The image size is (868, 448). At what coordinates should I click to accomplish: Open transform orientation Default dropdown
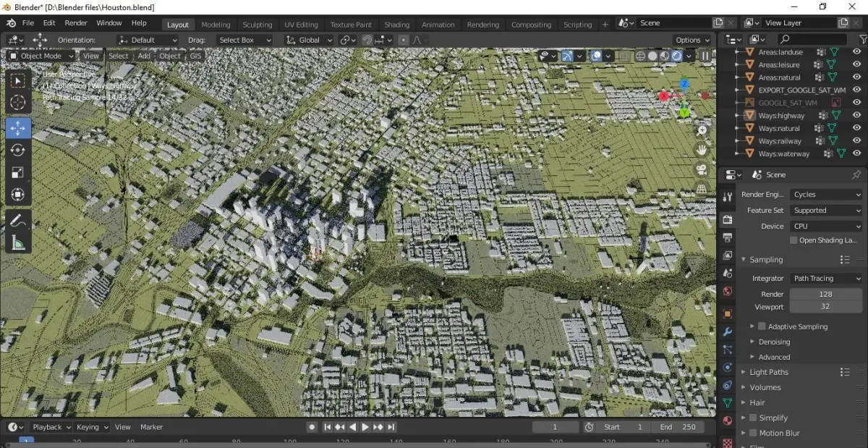pos(148,40)
